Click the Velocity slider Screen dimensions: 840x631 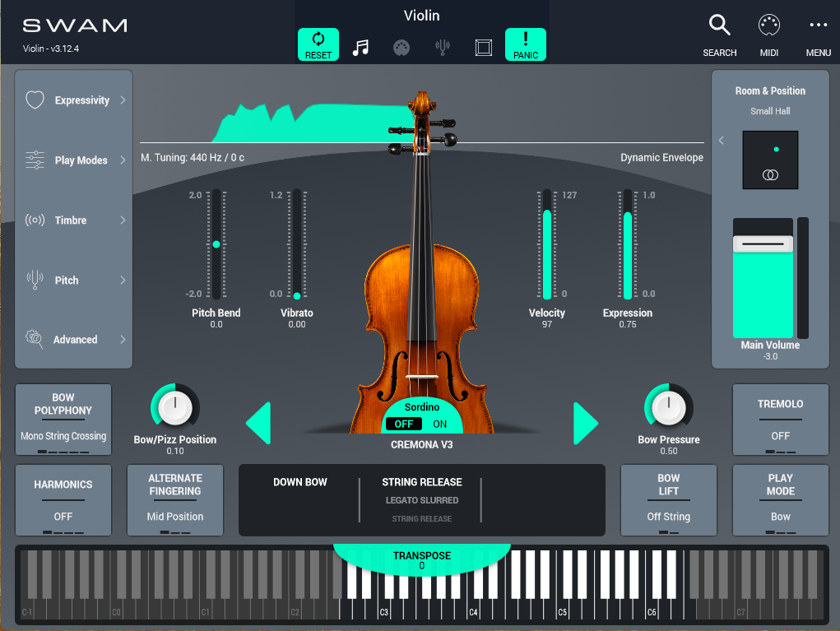tap(547, 244)
